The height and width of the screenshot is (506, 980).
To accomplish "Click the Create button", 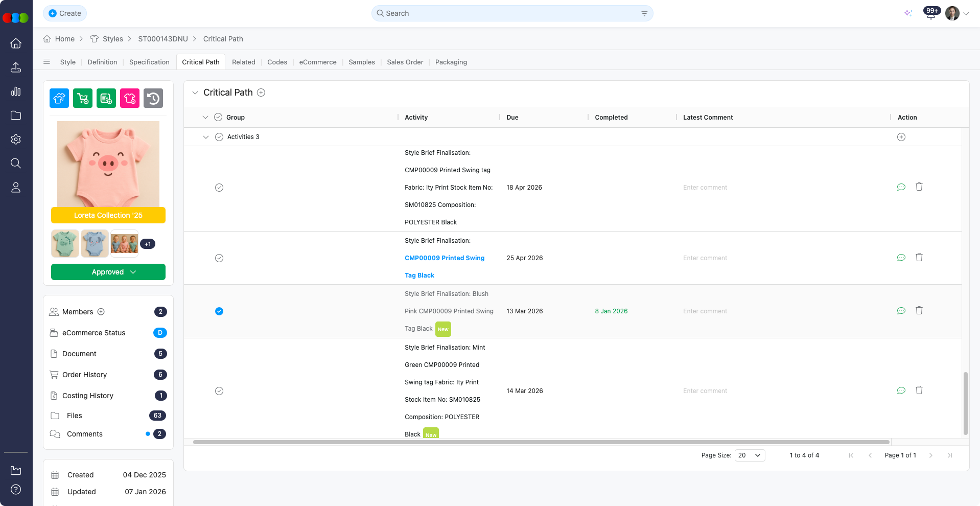I will pos(65,13).
